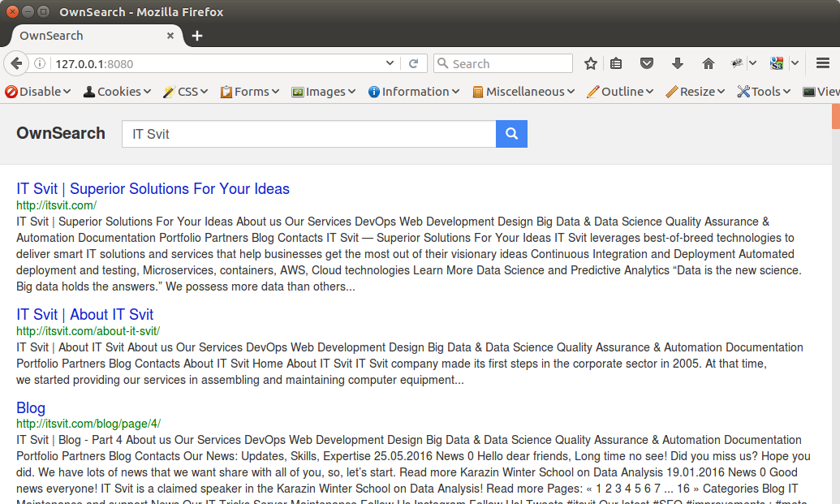Viewport: 840px width, 504px height.
Task: Reload the current page
Action: click(413, 63)
